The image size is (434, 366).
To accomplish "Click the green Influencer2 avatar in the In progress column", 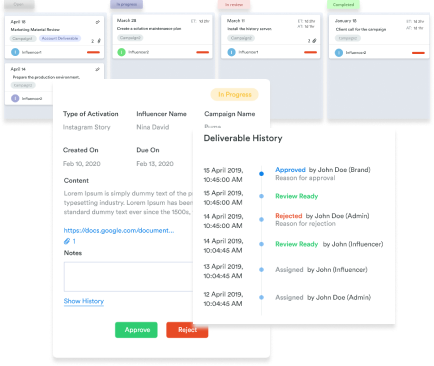I will [x=121, y=52].
